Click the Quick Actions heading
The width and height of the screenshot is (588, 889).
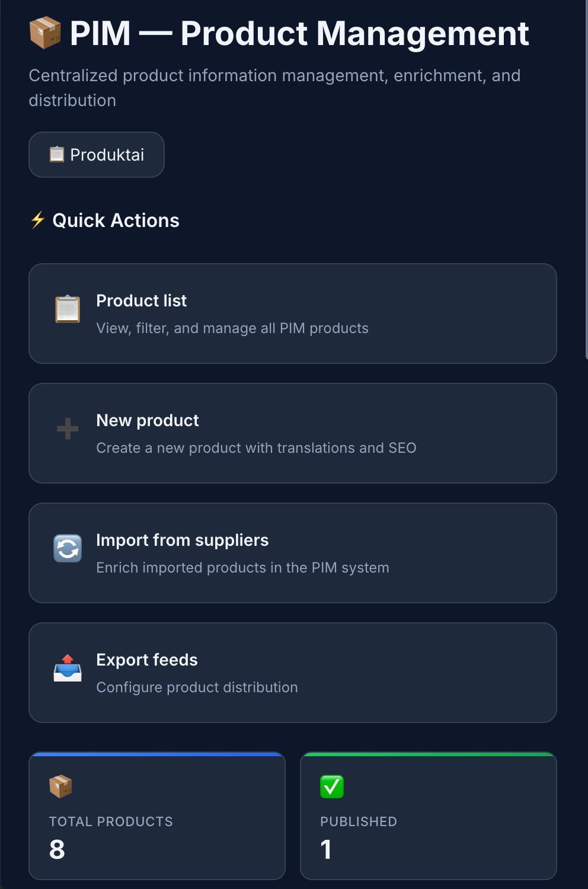(x=116, y=220)
